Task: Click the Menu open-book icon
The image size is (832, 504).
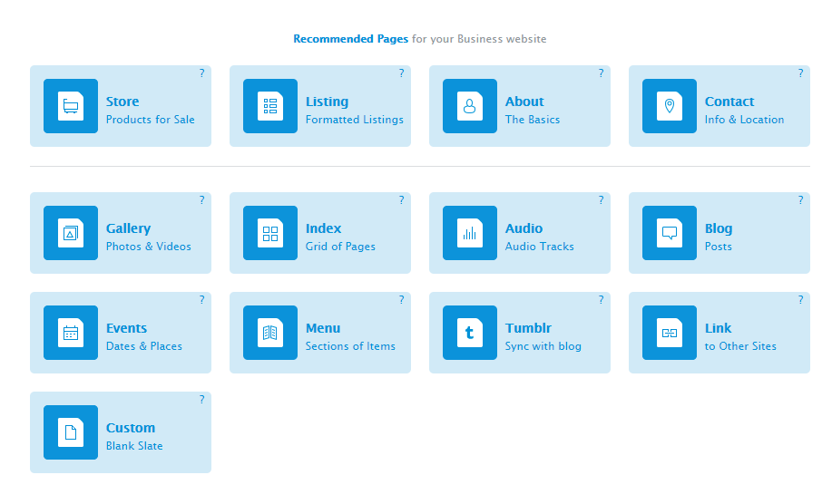Action: pyautogui.click(x=270, y=333)
